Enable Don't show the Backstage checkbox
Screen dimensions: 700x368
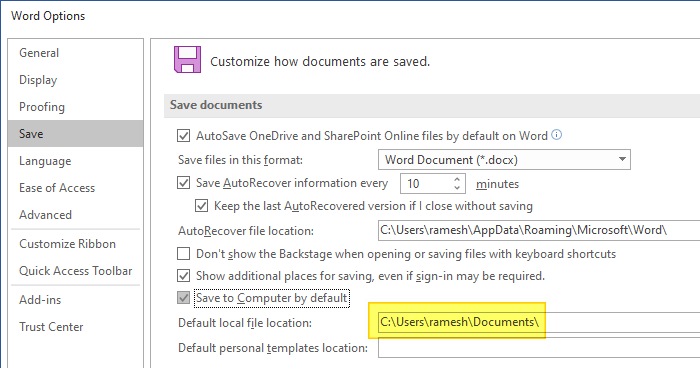tap(183, 254)
